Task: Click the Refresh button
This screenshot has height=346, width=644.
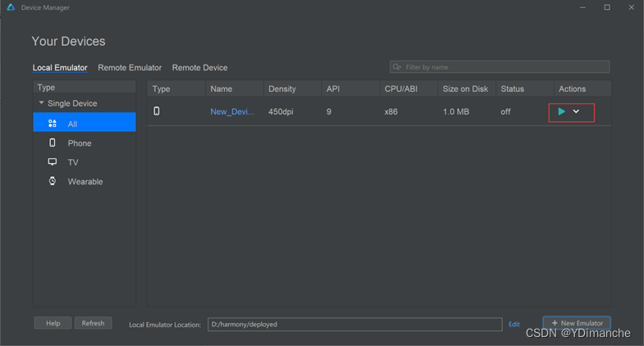Action: pyautogui.click(x=94, y=323)
